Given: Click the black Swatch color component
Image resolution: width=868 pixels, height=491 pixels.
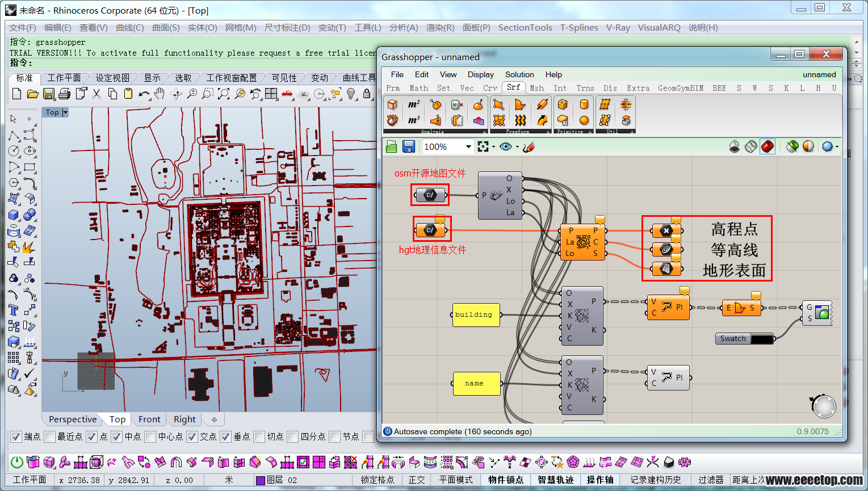Looking at the screenshot, I should [x=745, y=339].
